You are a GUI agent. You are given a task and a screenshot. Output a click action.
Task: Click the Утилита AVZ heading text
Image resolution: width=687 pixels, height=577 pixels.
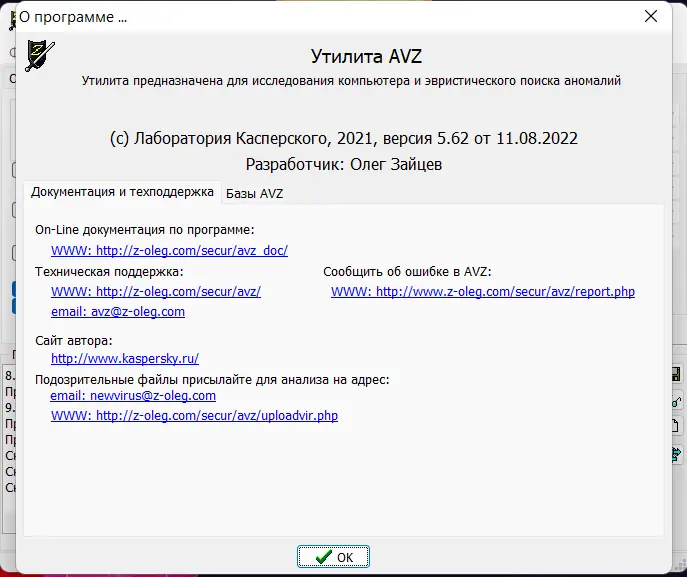(366, 57)
